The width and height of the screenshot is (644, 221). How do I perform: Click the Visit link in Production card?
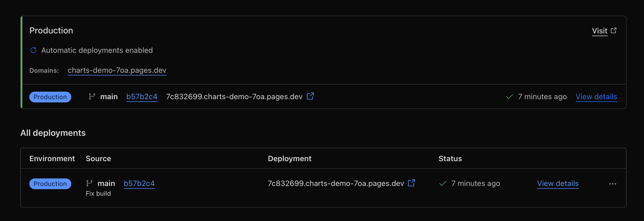click(x=600, y=31)
